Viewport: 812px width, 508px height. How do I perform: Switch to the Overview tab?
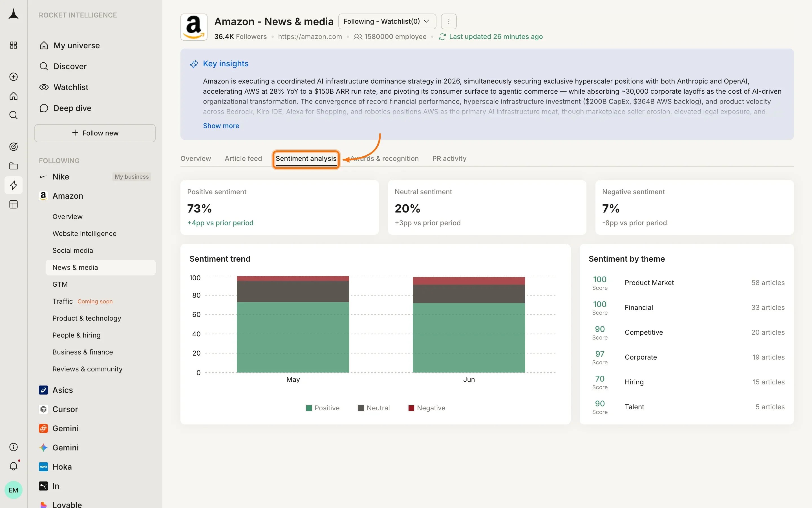[x=196, y=158]
